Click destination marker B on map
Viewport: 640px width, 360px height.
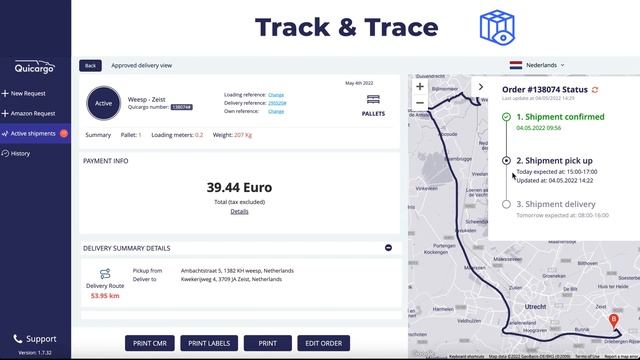point(613,320)
